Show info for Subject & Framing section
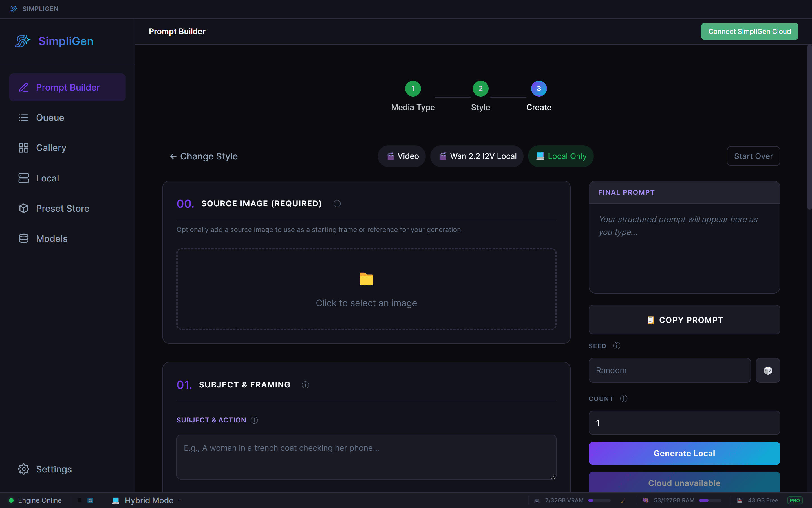 (x=305, y=385)
